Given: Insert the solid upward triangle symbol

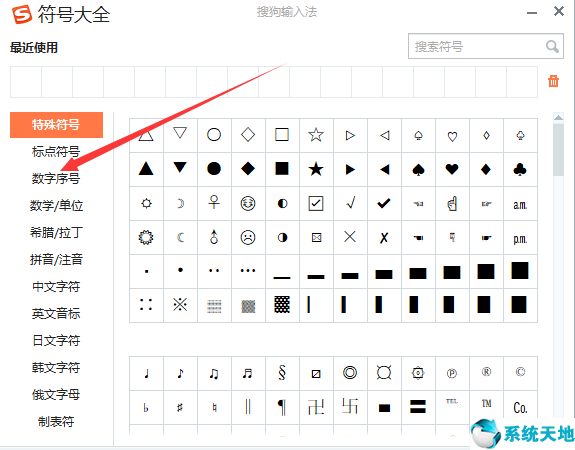Looking at the screenshot, I should (x=146, y=169).
